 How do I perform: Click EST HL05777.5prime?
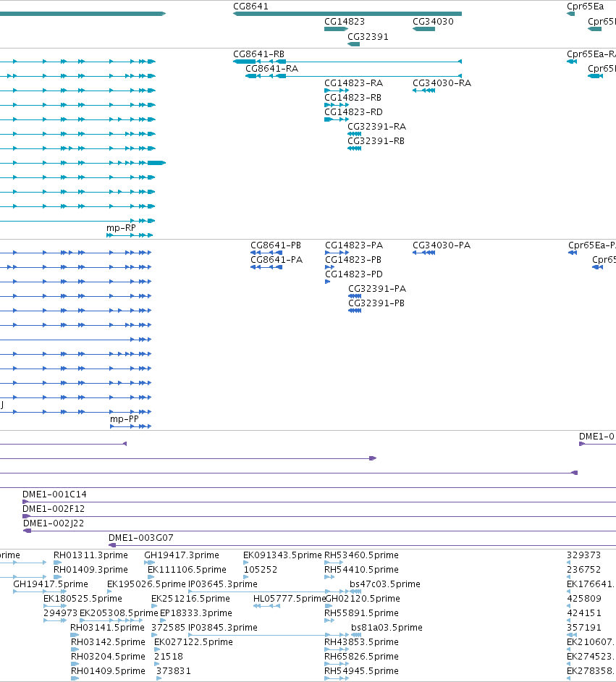pos(290,599)
